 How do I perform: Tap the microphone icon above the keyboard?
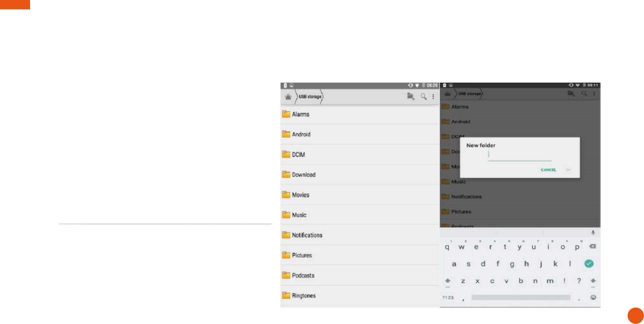[593, 233]
